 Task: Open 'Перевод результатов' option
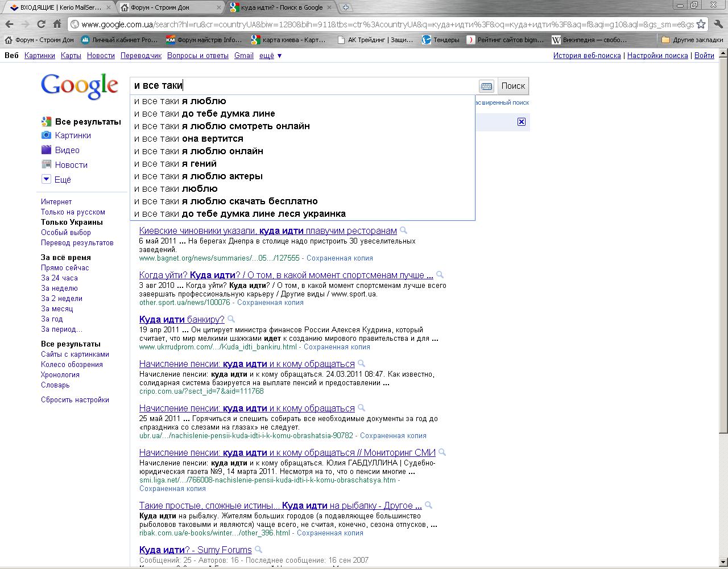(x=77, y=243)
